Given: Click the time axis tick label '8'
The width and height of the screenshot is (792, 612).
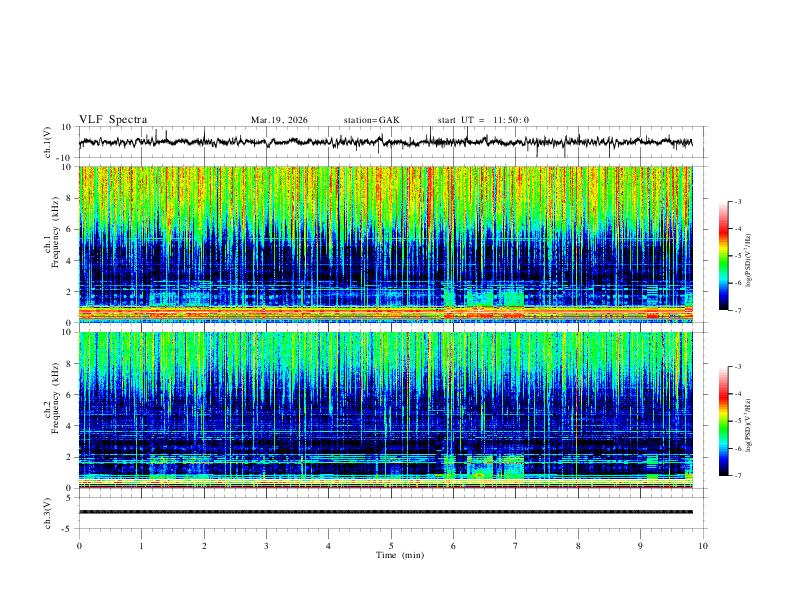Looking at the screenshot, I should click(x=578, y=546).
